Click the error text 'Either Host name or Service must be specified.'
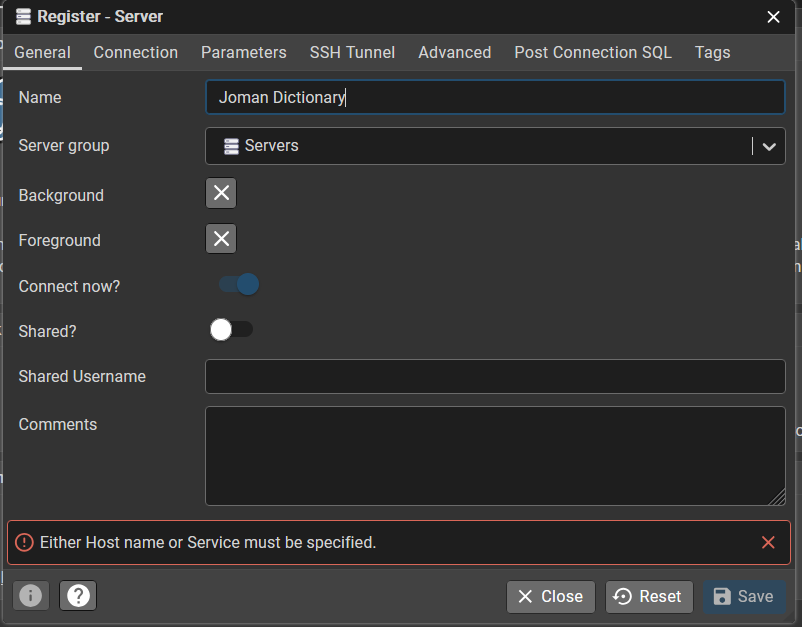The image size is (802, 627). point(208,543)
